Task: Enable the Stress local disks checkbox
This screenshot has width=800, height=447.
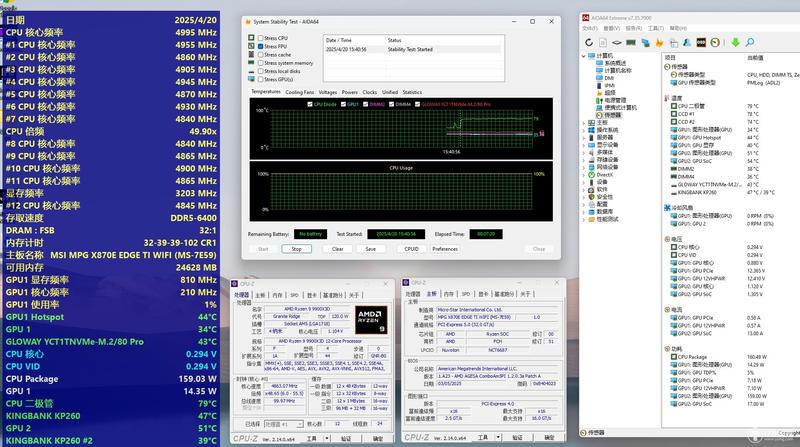Action: point(261,71)
